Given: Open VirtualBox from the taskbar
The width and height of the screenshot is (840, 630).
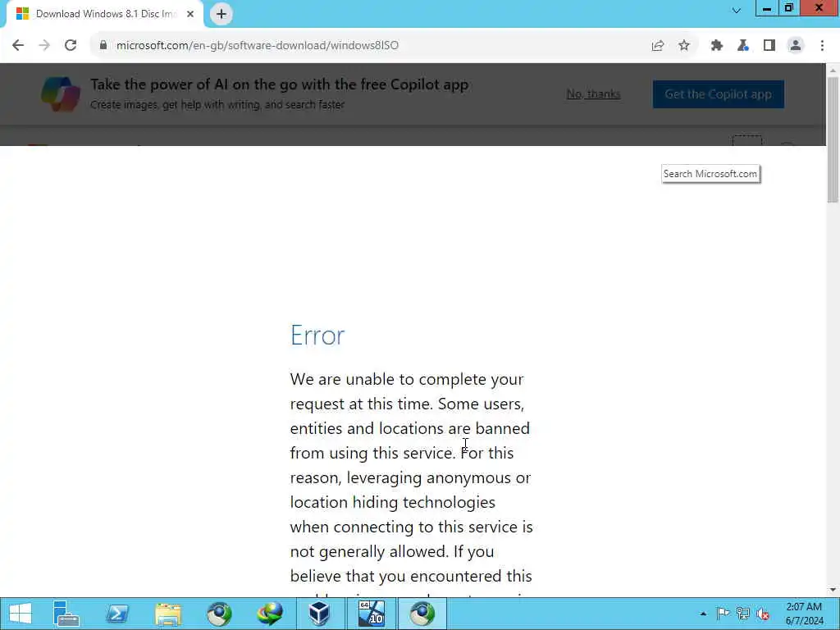Looking at the screenshot, I should point(319,614).
